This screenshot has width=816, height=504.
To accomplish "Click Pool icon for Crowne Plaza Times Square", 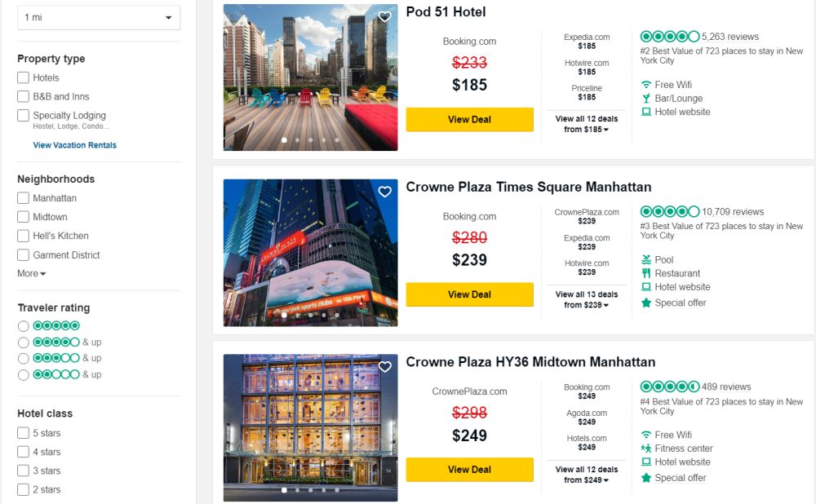I will click(646, 260).
